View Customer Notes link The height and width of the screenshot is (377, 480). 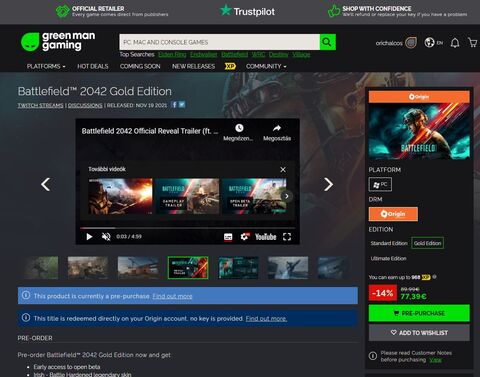(x=435, y=360)
